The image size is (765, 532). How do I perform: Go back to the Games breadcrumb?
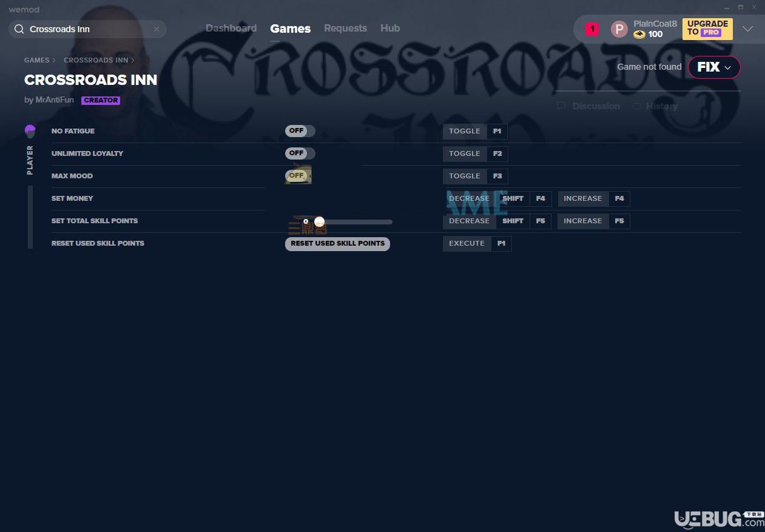pyautogui.click(x=37, y=61)
